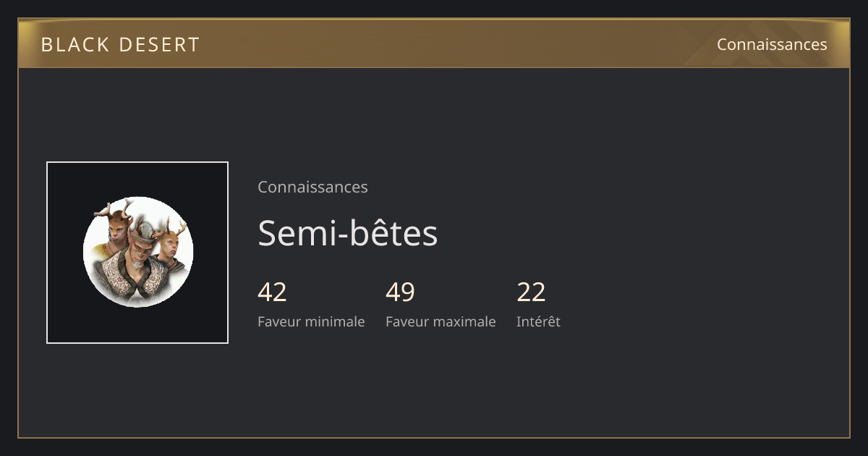868x456 pixels.
Task: Click the interest value 22
Action: pyautogui.click(x=531, y=292)
